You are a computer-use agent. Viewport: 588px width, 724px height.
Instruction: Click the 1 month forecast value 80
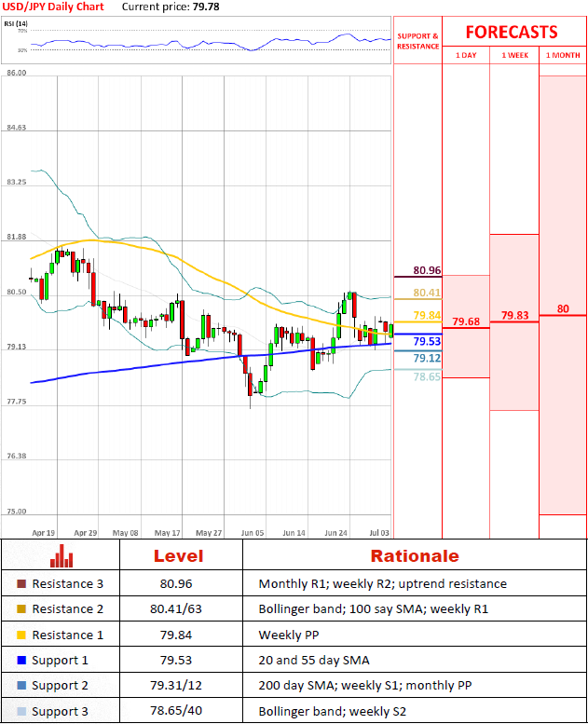tap(563, 308)
